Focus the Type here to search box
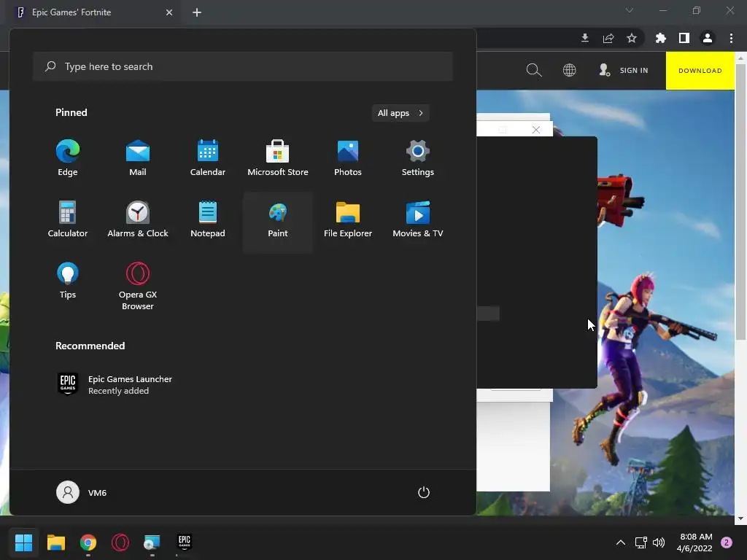This screenshot has width=747, height=560. [x=243, y=66]
